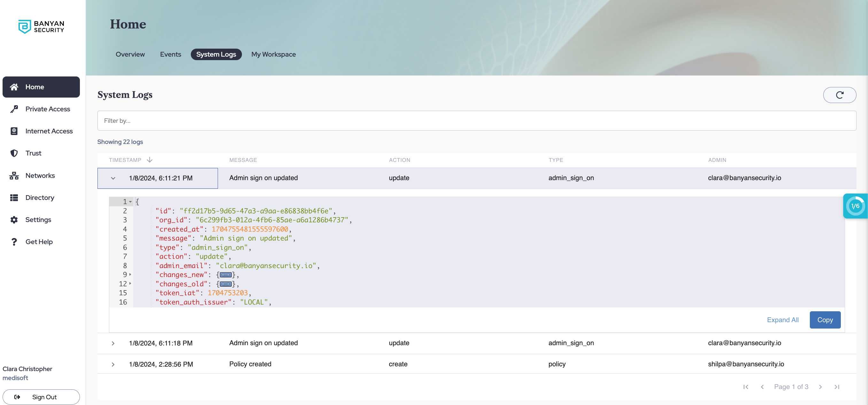Switch to the Events tab
Screen dimensions: 868x405
click(x=170, y=54)
